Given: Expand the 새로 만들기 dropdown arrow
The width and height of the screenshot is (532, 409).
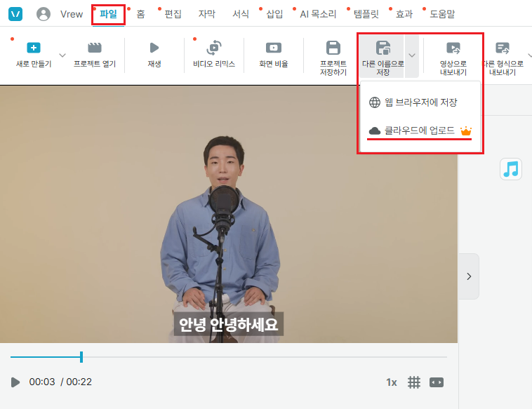Looking at the screenshot, I should coord(62,55).
